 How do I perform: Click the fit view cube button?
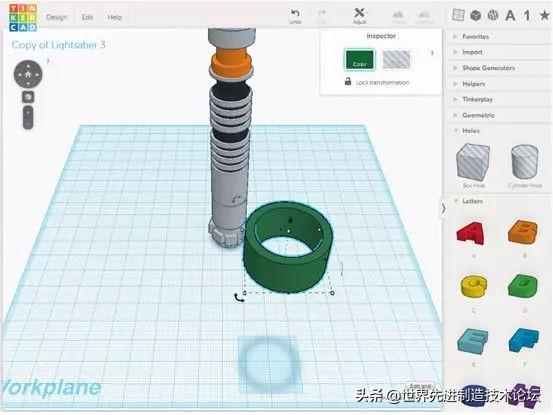28,97
